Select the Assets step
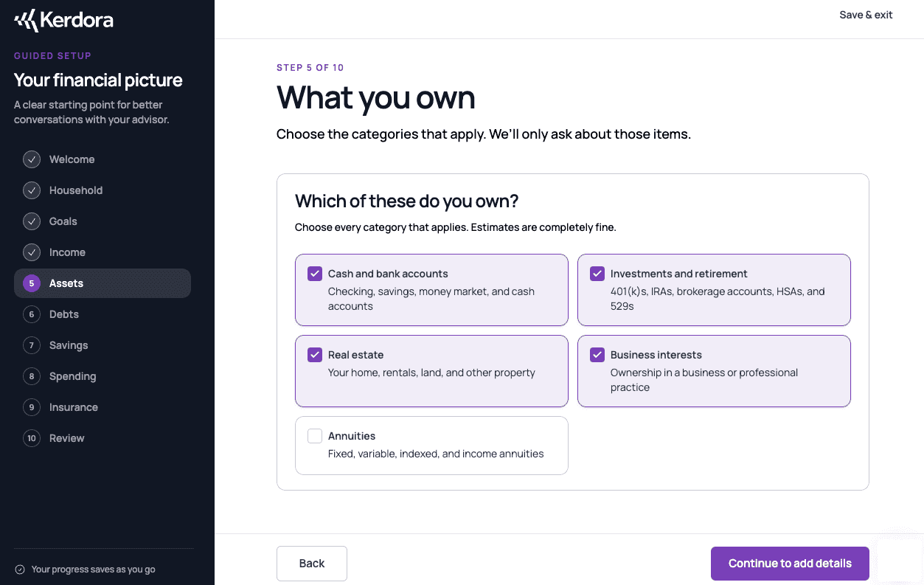Image resolution: width=924 pixels, height=585 pixels. coord(103,283)
